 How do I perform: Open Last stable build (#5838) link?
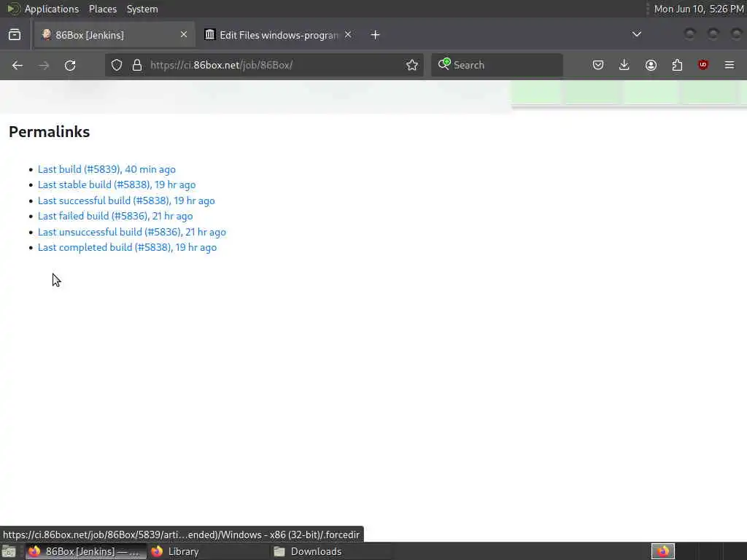117,184
